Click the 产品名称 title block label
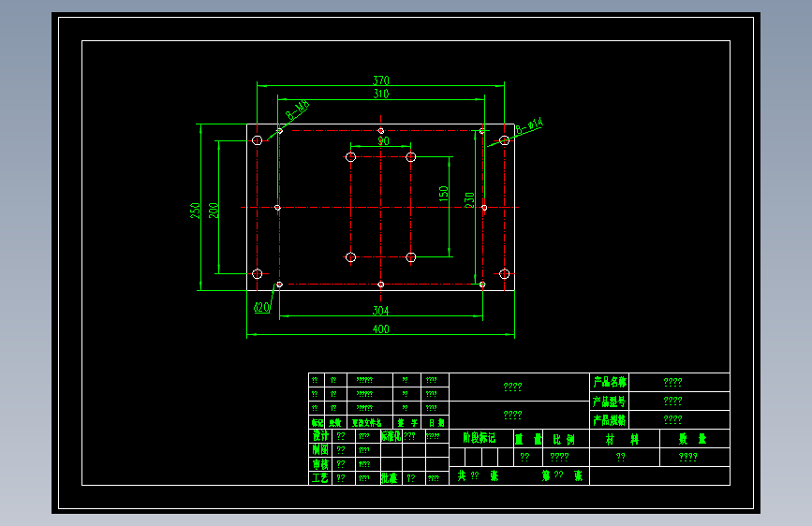The height and width of the screenshot is (526, 812). [610, 383]
